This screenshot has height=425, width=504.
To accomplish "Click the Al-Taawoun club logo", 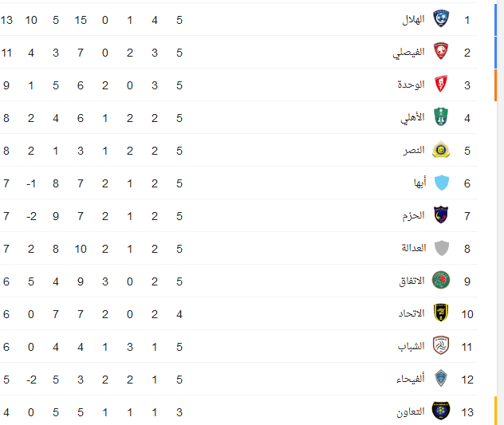I will point(441,411).
